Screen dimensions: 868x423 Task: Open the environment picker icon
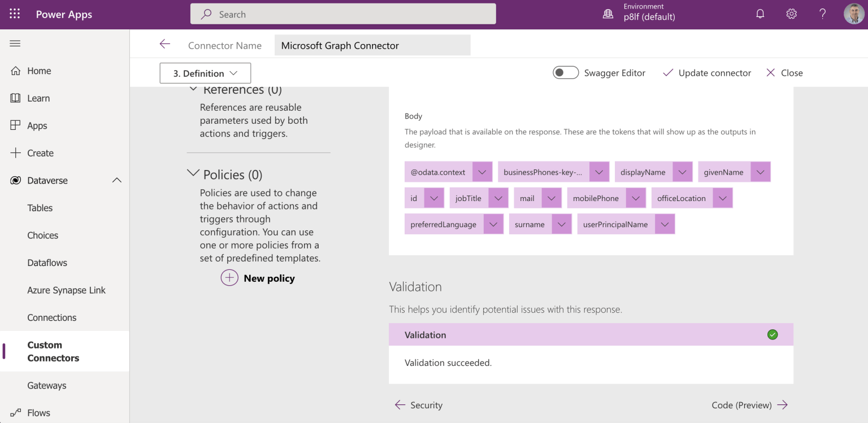pos(608,14)
